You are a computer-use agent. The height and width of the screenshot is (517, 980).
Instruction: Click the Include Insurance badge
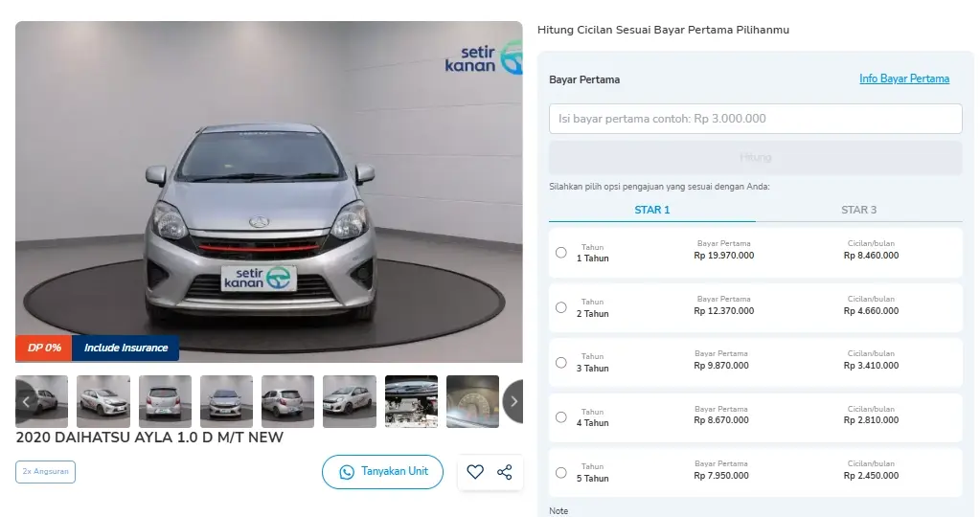[x=125, y=348]
